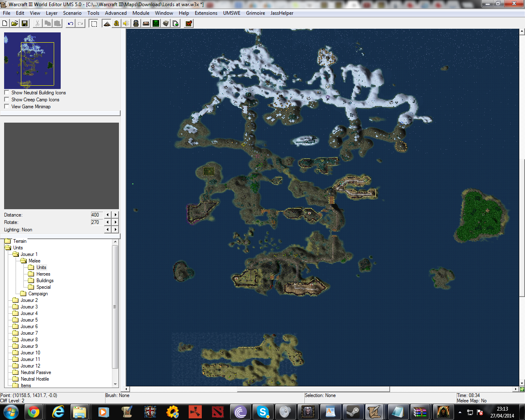Collapse the Joueur 1 folder
This screenshot has height=420, width=525.
click(x=16, y=254)
